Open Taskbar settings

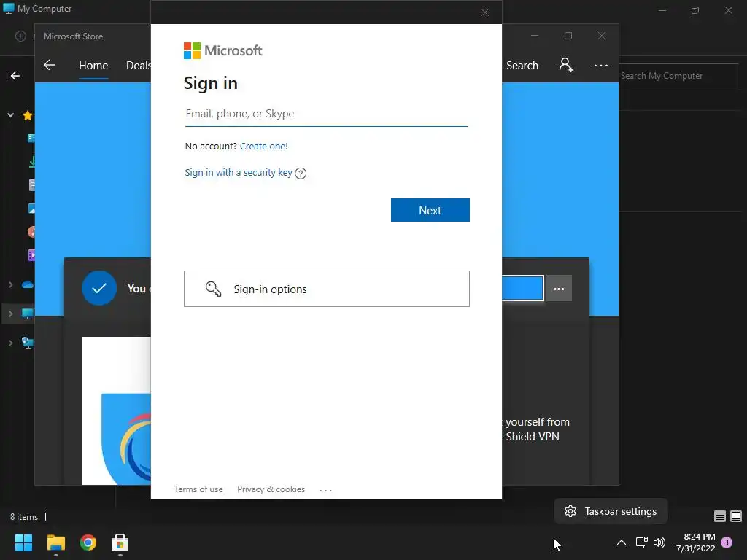(x=611, y=511)
